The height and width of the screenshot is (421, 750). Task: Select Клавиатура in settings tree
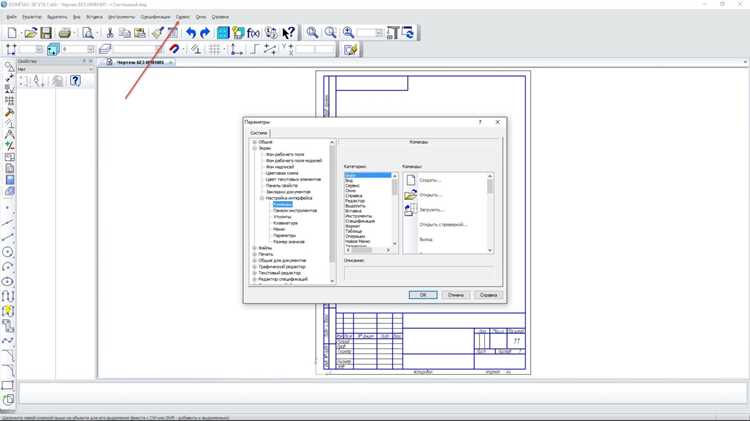click(285, 223)
